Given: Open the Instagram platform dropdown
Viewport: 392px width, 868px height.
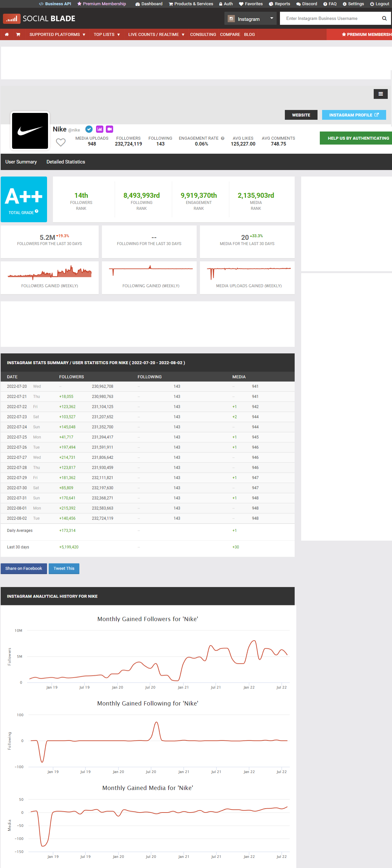Looking at the screenshot, I should pos(250,19).
